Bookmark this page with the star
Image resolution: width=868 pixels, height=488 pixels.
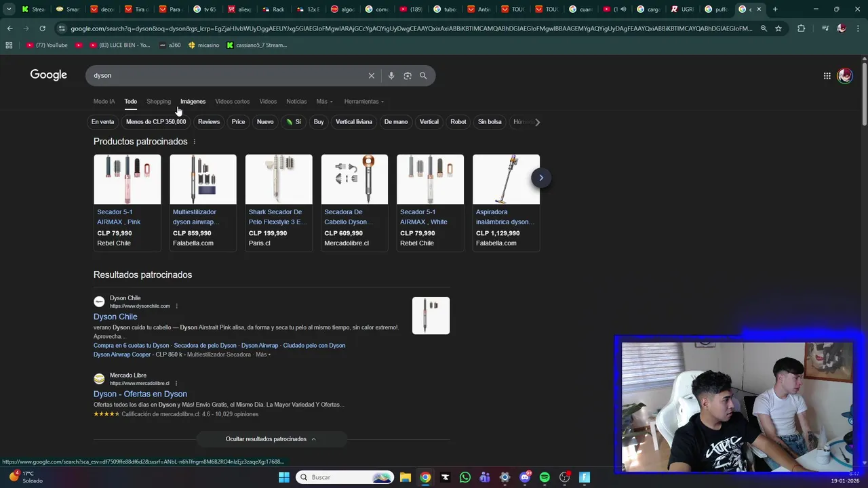(778, 28)
